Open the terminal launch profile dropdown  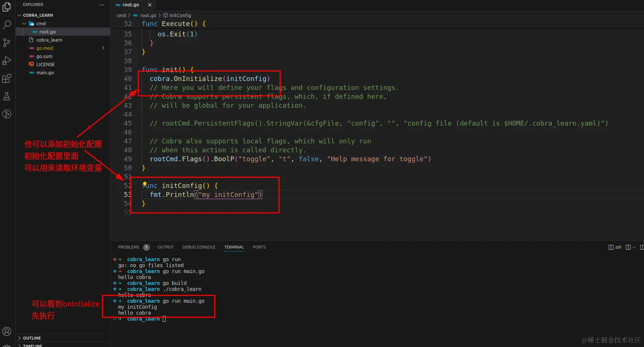(x=634, y=247)
